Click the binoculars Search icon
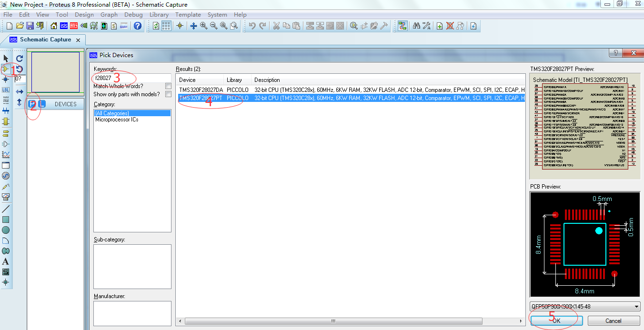Screen dimensions: 644x330 coord(416,26)
